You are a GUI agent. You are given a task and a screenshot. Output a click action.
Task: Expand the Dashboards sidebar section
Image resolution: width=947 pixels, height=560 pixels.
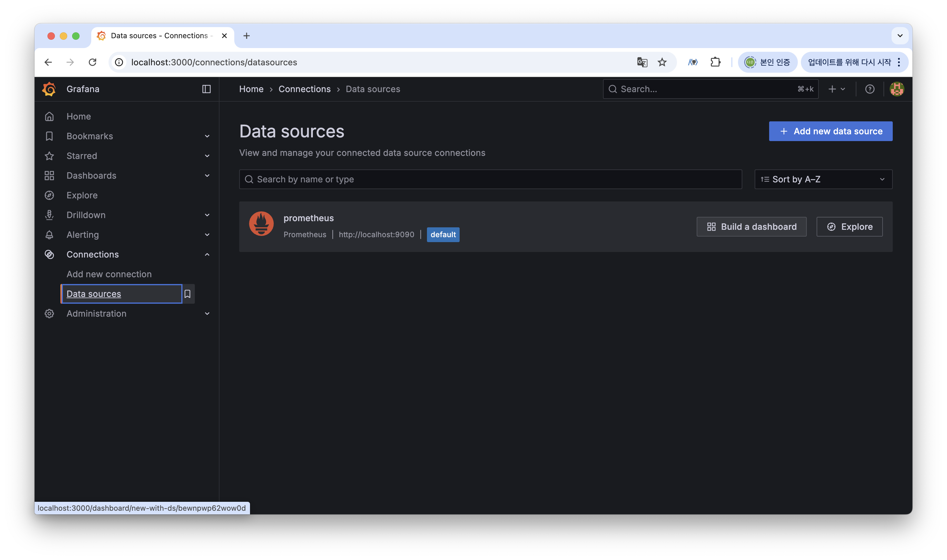[x=207, y=176]
